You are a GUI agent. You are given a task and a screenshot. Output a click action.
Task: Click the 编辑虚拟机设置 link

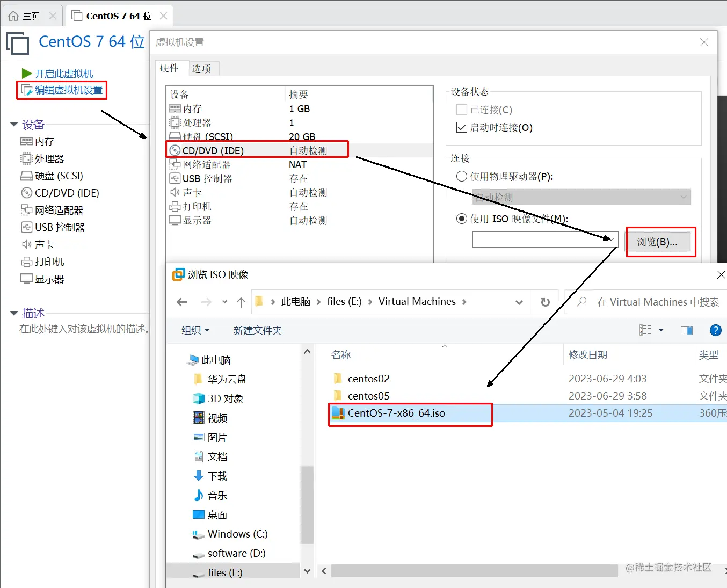pyautogui.click(x=69, y=90)
